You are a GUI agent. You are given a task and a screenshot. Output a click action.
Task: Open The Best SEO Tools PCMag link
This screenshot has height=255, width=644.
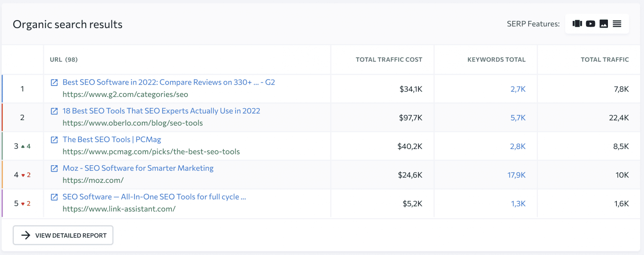(x=112, y=139)
